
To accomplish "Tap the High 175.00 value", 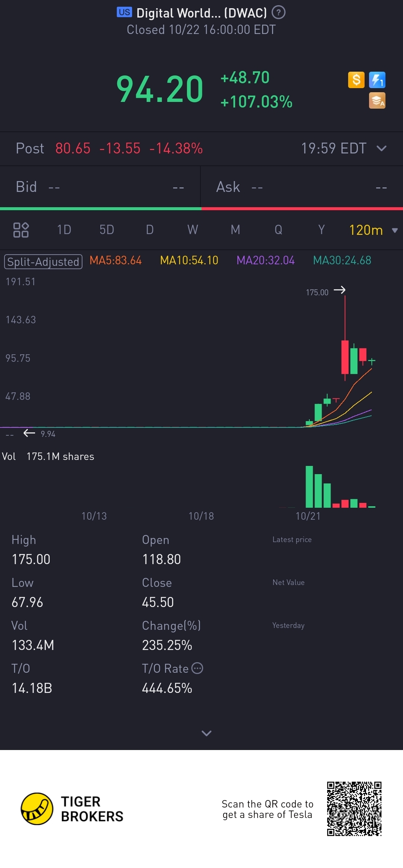I will tap(31, 559).
